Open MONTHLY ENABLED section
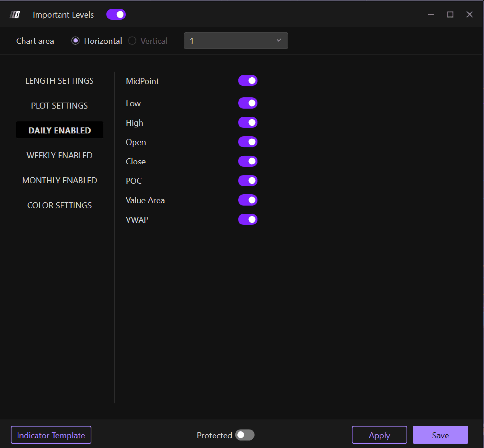Screen dimensions: 484x448 point(59,180)
